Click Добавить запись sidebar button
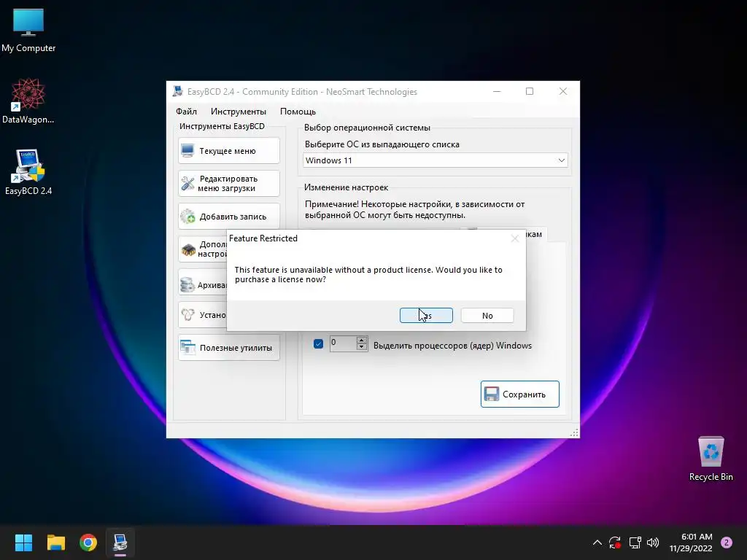747x560 pixels. click(x=228, y=216)
